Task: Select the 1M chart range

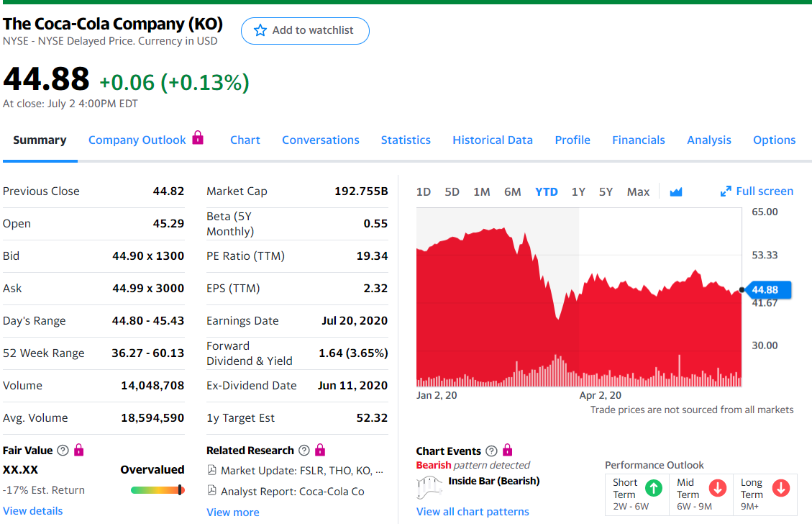Action: coord(481,191)
